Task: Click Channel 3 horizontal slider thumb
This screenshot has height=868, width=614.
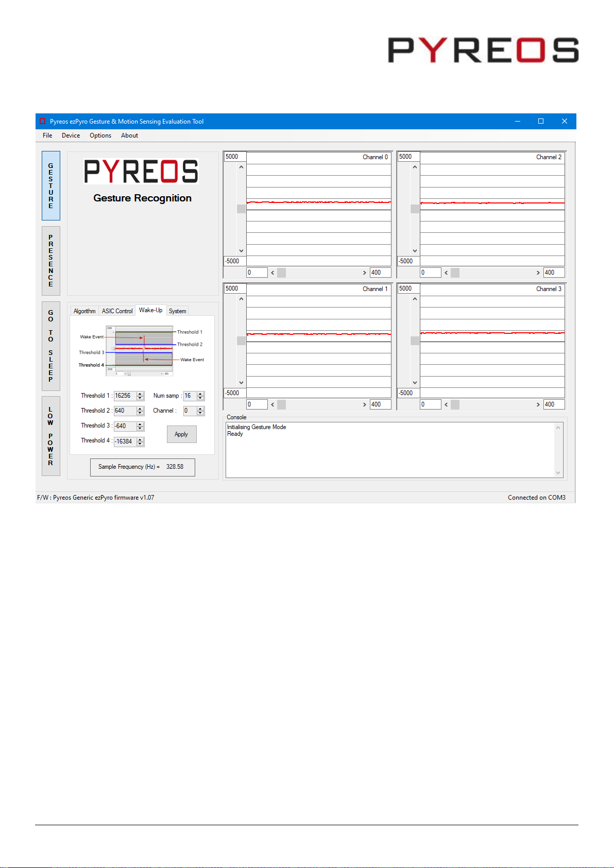Action: point(455,405)
